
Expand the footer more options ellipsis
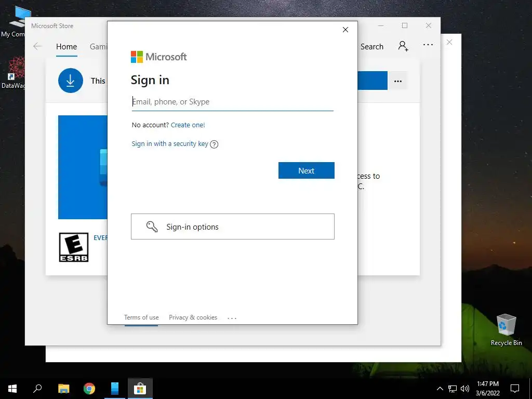coord(232,318)
